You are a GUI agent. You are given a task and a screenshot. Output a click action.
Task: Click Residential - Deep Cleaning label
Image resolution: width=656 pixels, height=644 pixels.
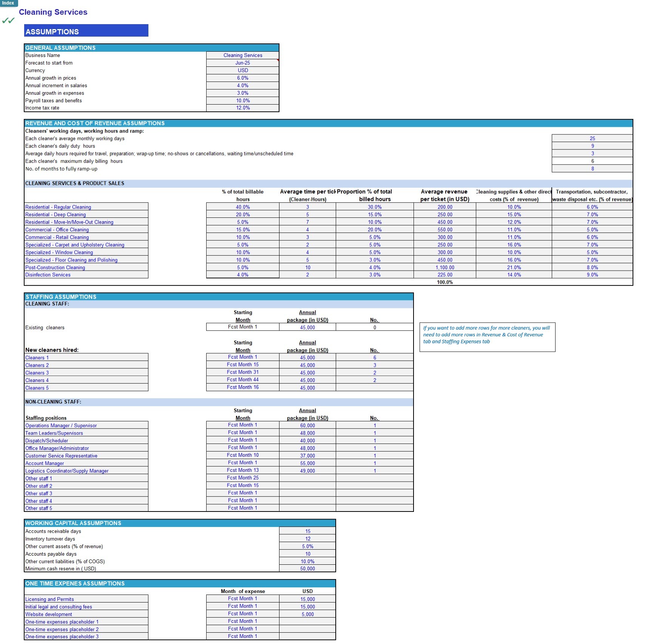click(86, 214)
